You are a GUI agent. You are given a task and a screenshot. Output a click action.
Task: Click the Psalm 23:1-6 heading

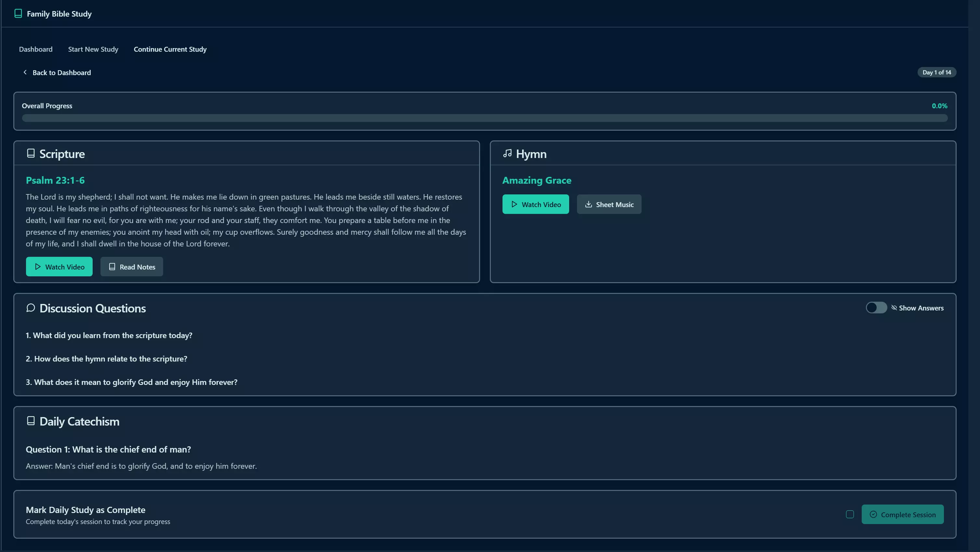pyautogui.click(x=55, y=180)
